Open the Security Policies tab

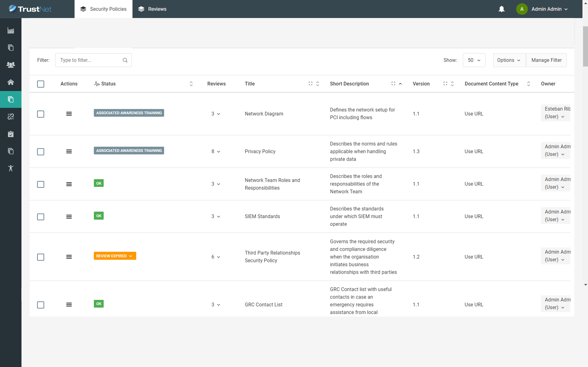104,9
